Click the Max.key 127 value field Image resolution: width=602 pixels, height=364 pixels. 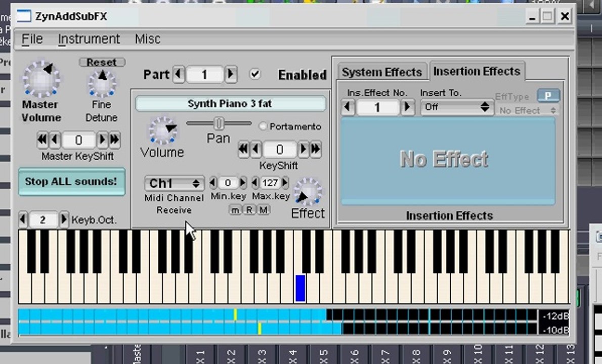coord(270,183)
